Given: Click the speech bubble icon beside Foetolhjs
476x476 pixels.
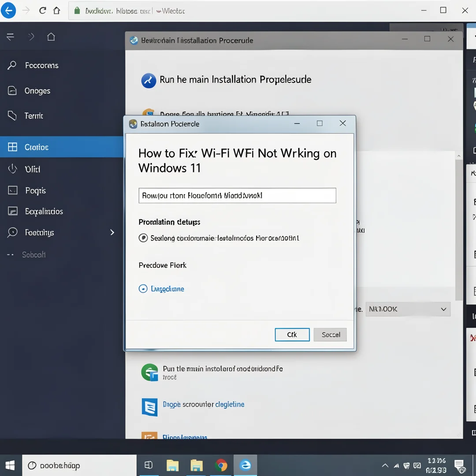Looking at the screenshot, I should point(12,232).
